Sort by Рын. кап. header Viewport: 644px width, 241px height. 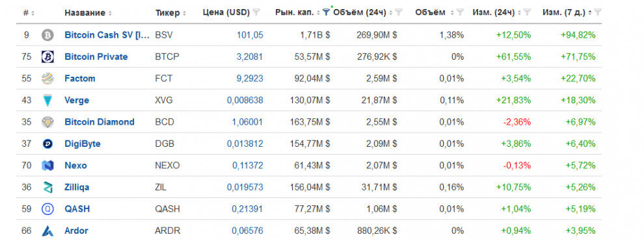(x=297, y=13)
